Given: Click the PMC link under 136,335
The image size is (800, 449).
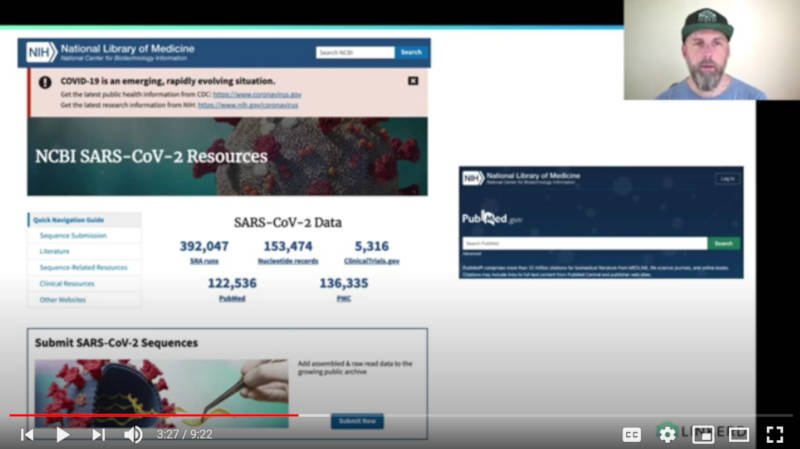Looking at the screenshot, I should click(x=344, y=298).
